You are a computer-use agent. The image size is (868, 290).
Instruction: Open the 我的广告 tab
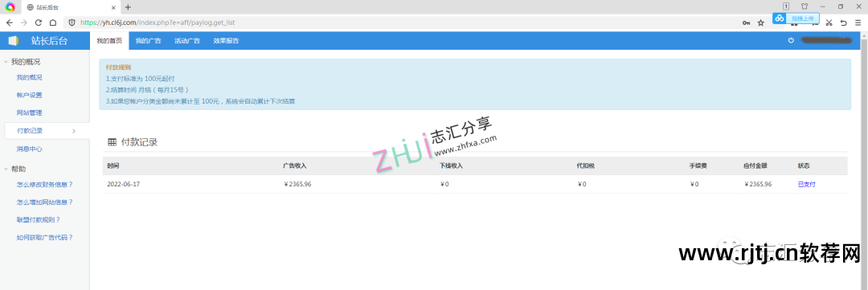pos(149,41)
